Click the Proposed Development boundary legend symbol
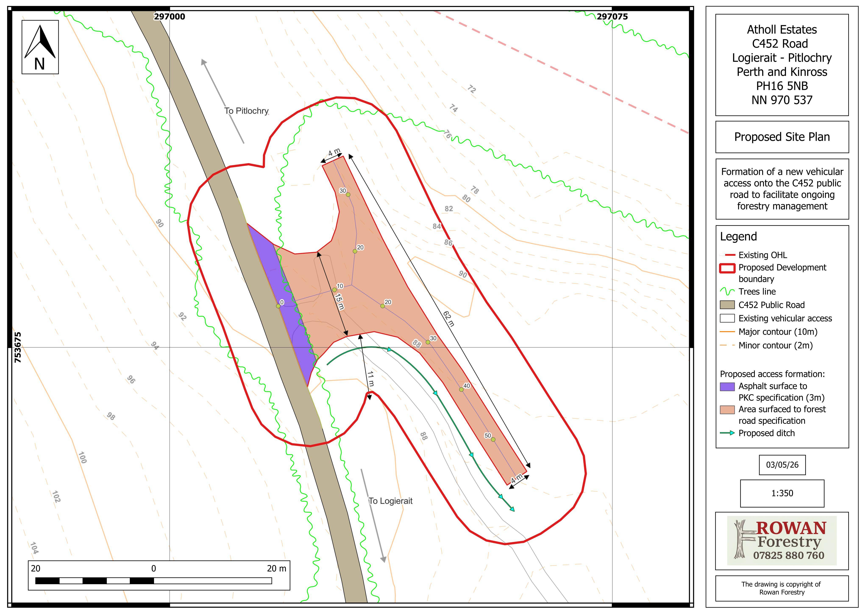 727,268
